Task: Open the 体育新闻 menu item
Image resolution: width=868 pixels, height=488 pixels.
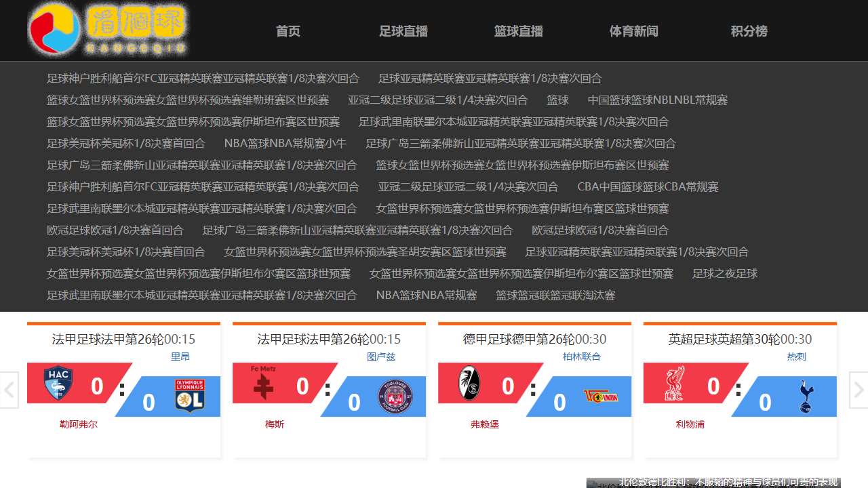Action: point(633,31)
